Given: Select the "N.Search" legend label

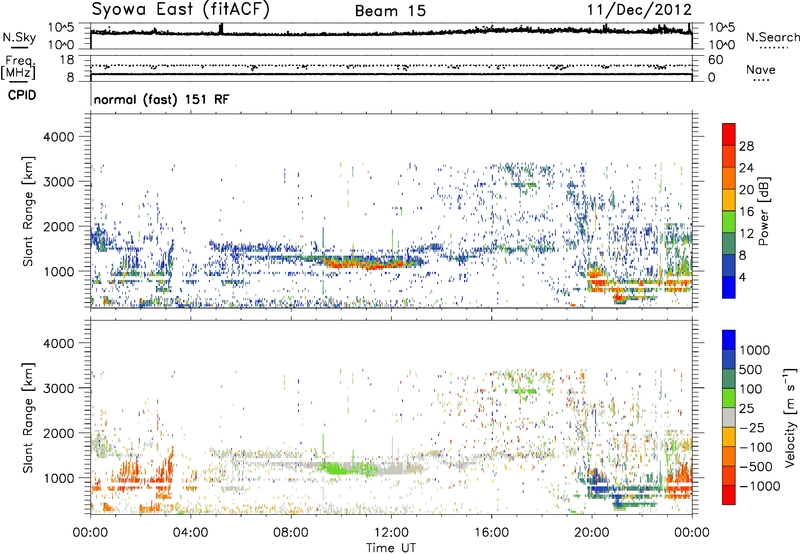Looking at the screenshot, I should pos(772,37).
